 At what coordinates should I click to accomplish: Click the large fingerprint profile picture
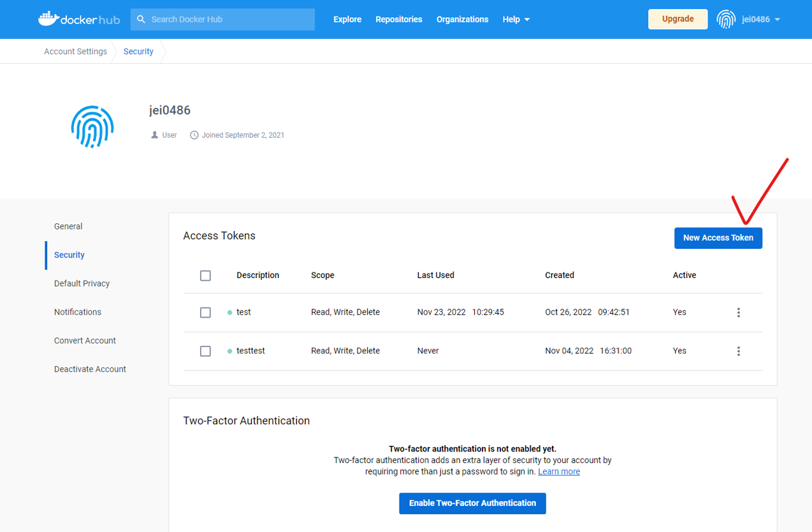[92, 126]
